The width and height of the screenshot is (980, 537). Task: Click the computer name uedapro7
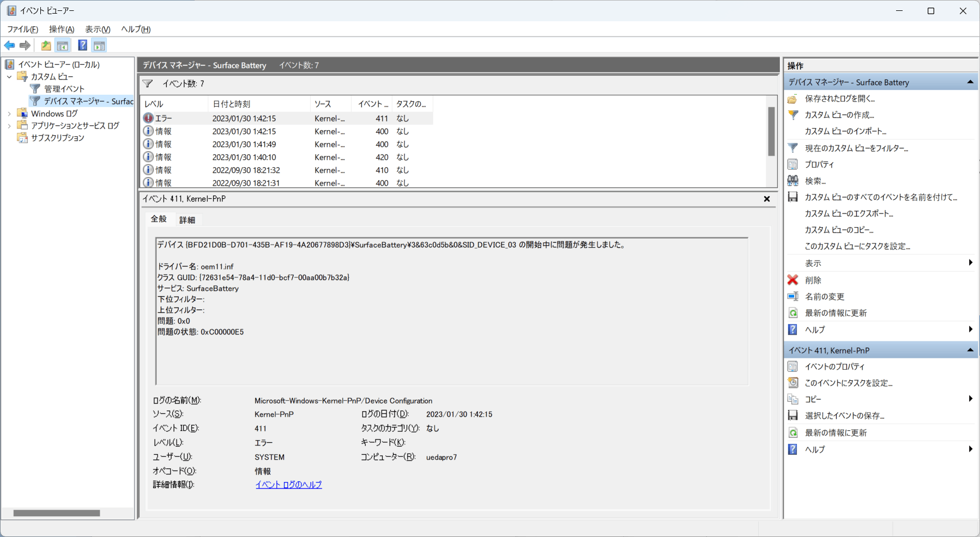point(441,457)
